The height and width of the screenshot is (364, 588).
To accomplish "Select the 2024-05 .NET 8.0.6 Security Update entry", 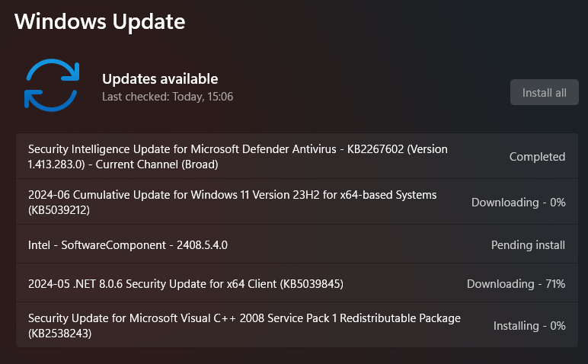I will pos(186,284).
